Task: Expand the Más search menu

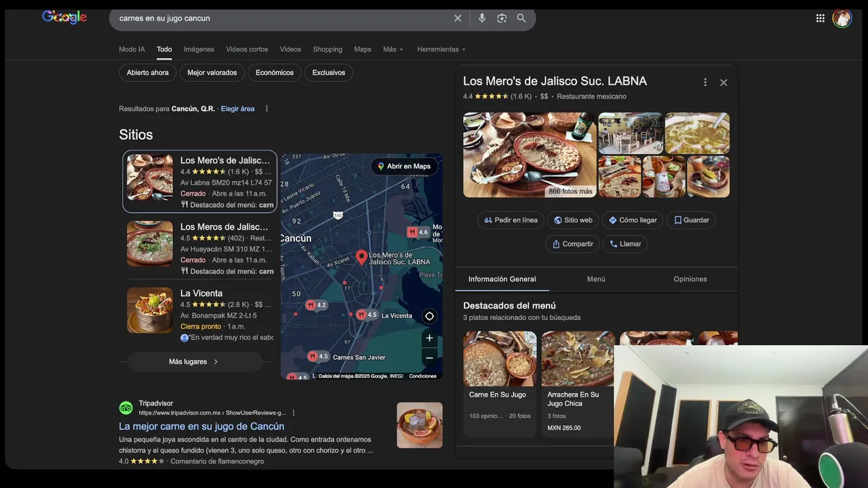Action: click(393, 49)
